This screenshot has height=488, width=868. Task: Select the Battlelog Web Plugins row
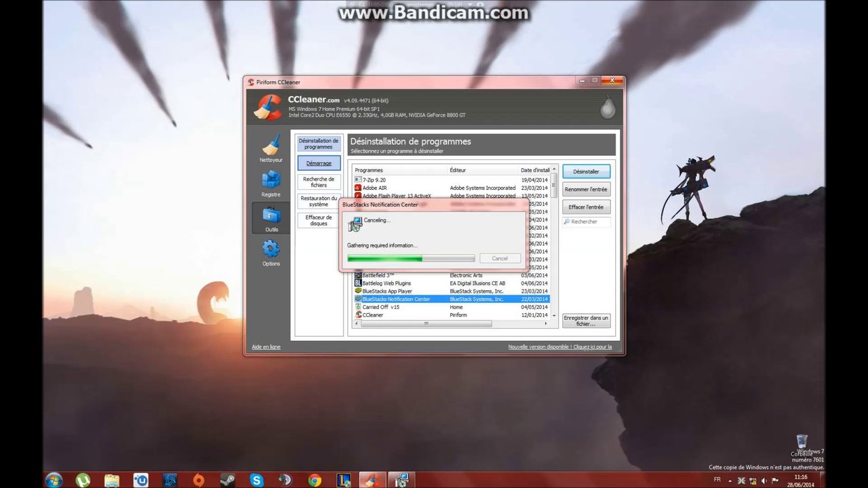coord(452,283)
